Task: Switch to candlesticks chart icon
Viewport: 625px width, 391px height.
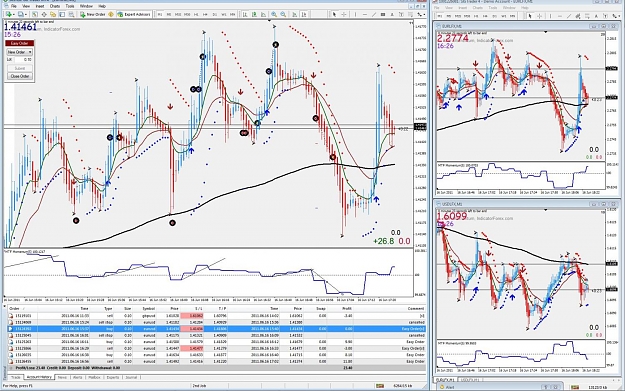Action: pos(254,14)
